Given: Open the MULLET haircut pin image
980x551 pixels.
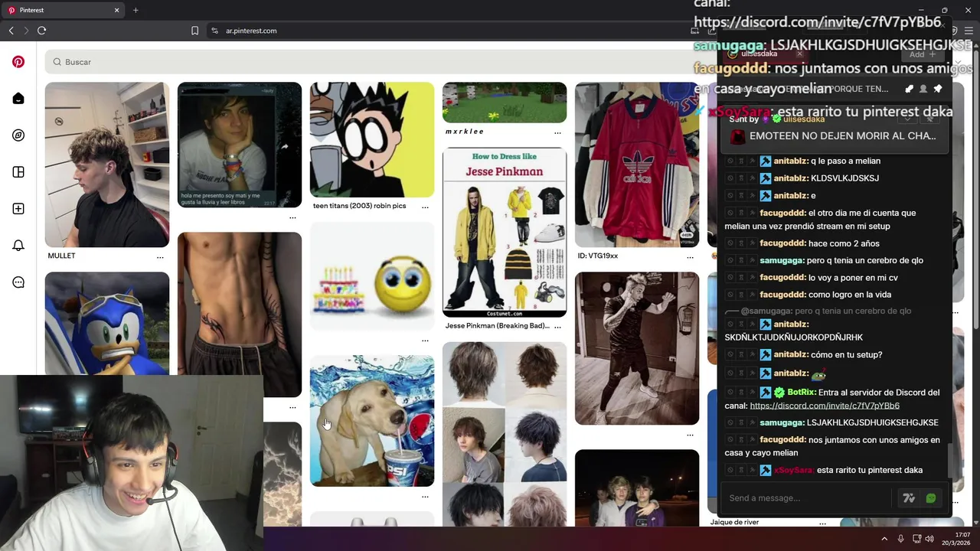Looking at the screenshot, I should pos(107,165).
